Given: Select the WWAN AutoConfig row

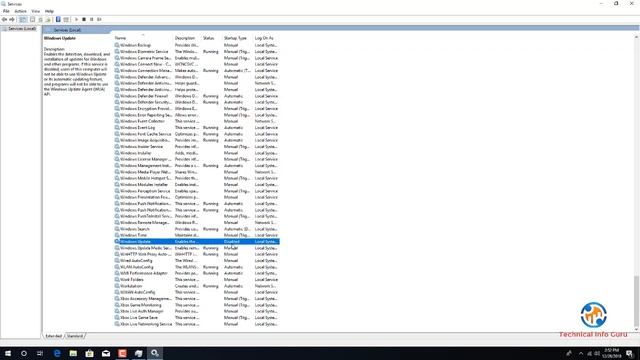Looking at the screenshot, I should click(x=197, y=292).
